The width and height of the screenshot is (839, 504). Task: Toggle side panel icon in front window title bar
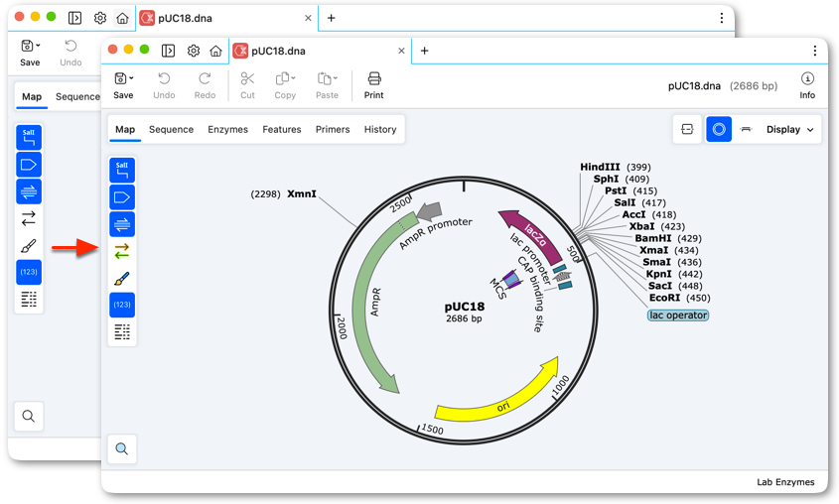pos(168,51)
